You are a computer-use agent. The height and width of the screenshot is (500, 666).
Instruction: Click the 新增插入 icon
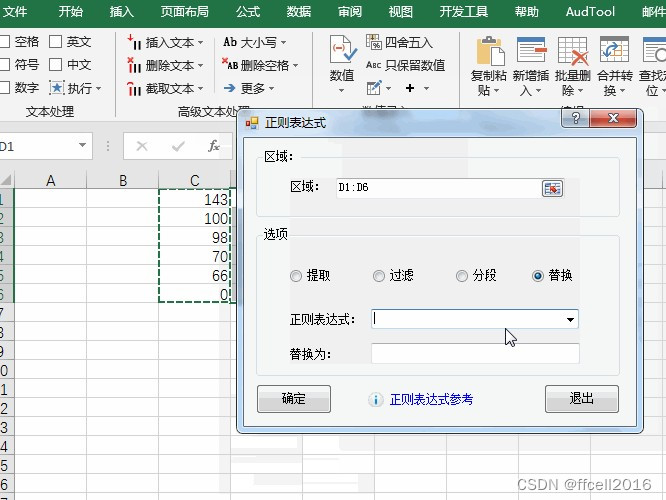point(531,51)
